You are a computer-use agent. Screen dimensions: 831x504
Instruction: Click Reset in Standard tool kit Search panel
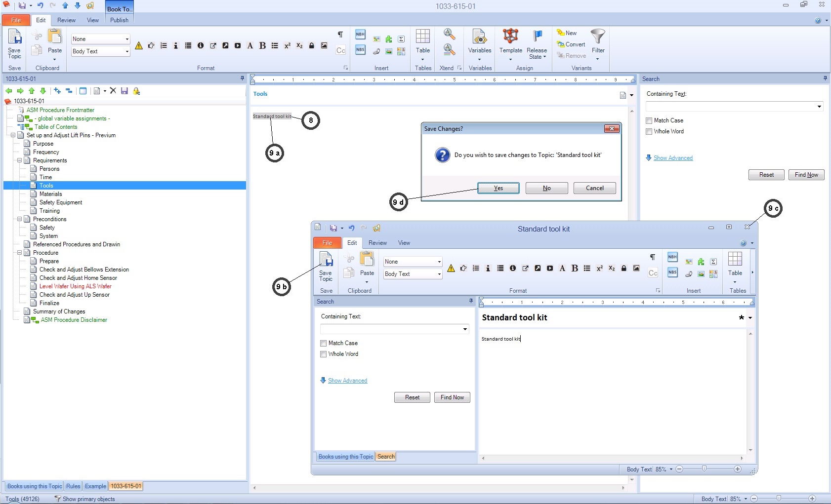click(412, 397)
